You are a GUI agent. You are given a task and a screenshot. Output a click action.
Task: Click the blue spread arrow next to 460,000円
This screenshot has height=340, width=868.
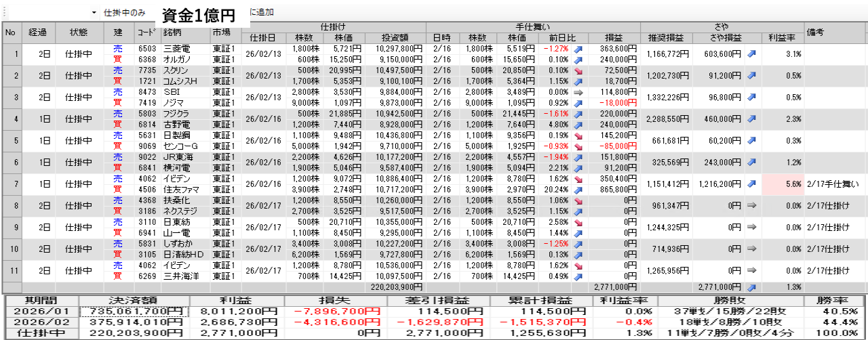(x=751, y=120)
